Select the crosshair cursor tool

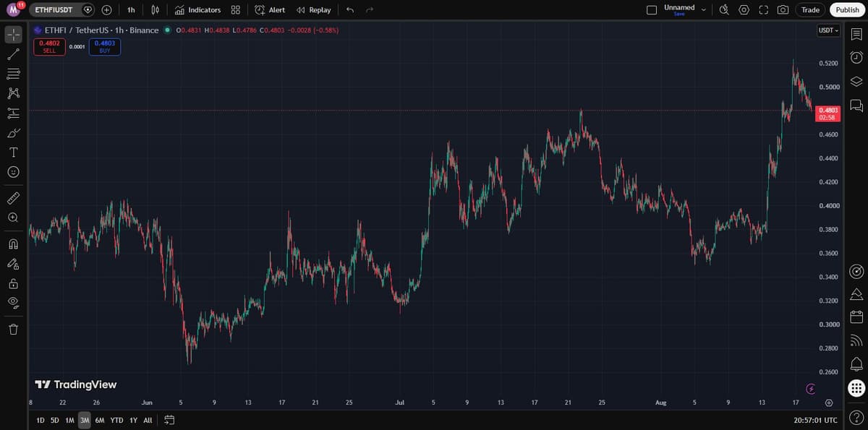13,34
